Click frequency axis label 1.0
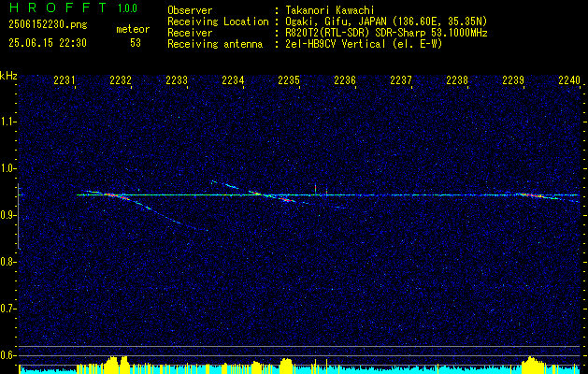This screenshot has width=588, height=374. pyautogui.click(x=7, y=168)
